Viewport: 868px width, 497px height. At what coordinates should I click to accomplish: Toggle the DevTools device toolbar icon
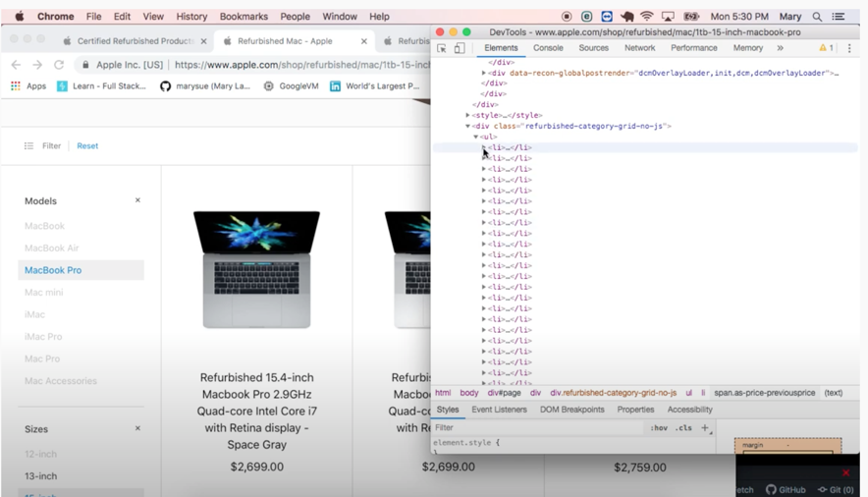point(460,48)
